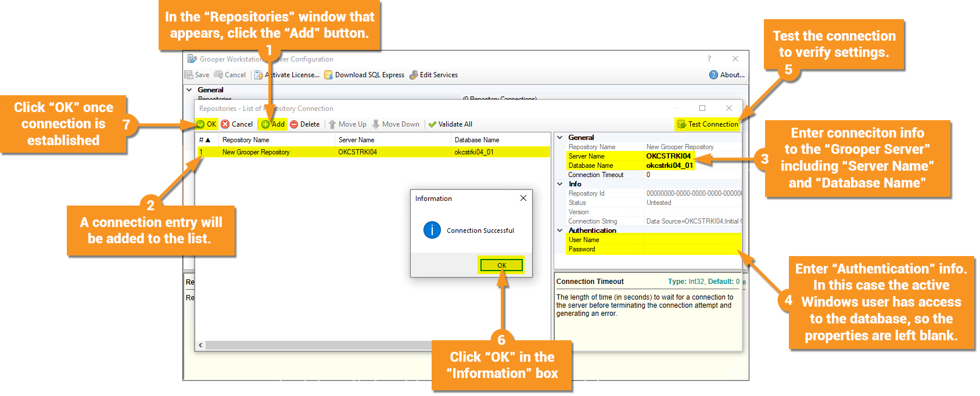Click the Database Name column header
The image size is (980, 396).
click(x=501, y=140)
